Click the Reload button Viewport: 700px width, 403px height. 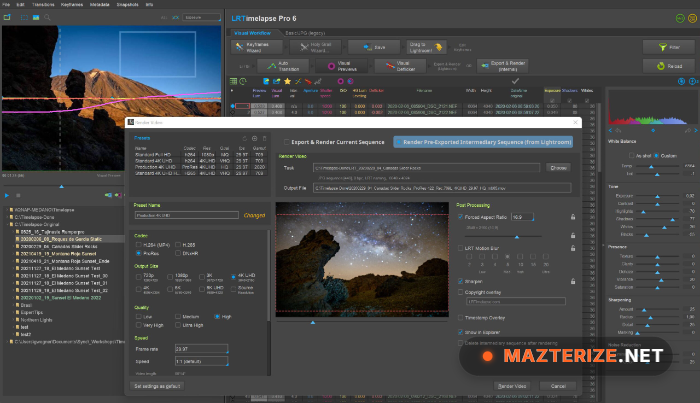coord(669,66)
